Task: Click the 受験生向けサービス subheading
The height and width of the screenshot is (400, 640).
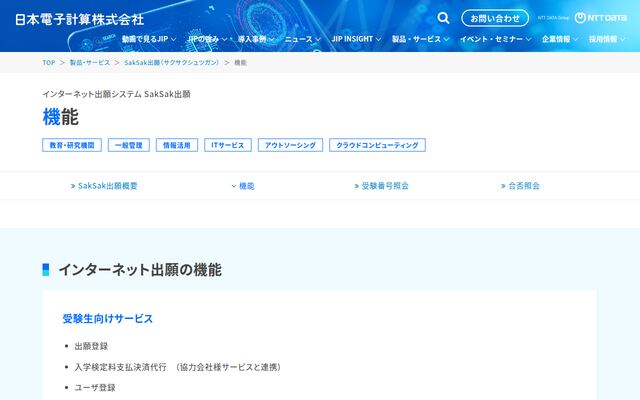Action: pyautogui.click(x=108, y=318)
